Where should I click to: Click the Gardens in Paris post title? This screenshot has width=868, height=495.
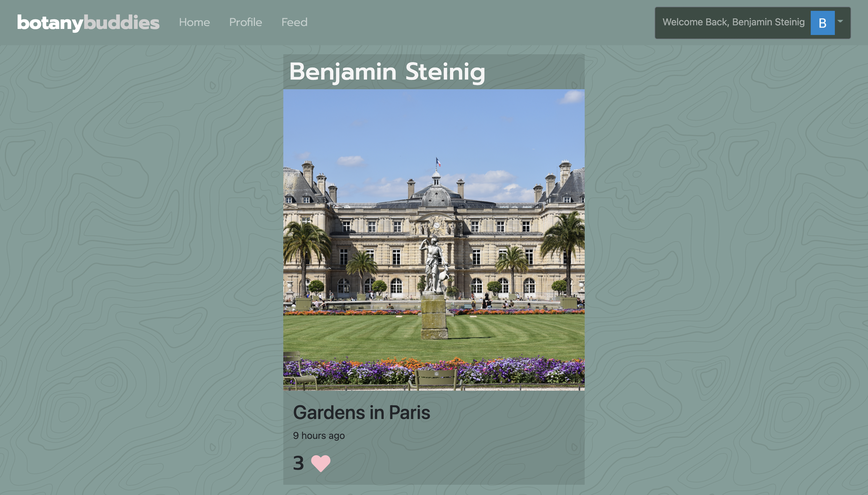click(x=362, y=412)
